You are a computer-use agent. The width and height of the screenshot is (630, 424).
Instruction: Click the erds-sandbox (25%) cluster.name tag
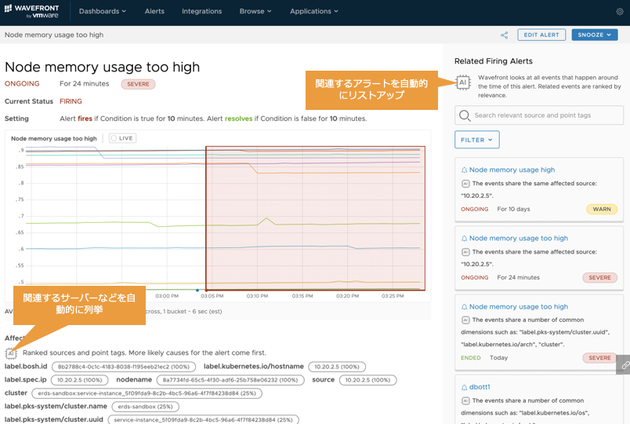pos(145,406)
